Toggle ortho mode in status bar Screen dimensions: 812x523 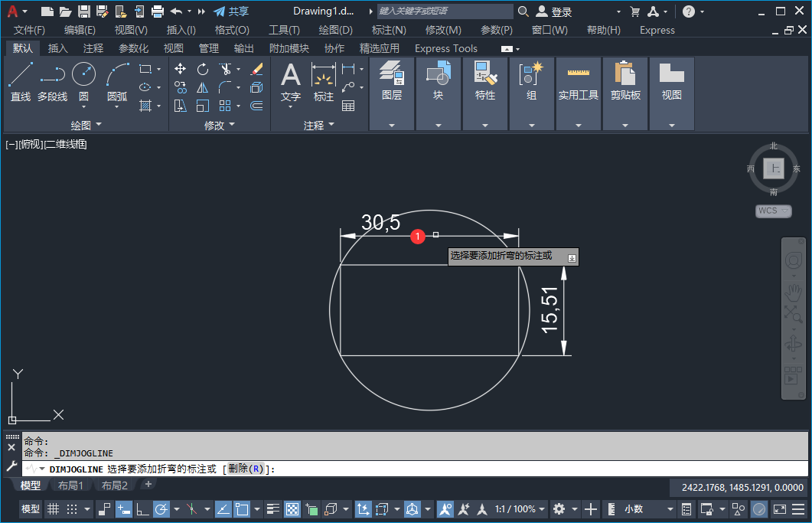click(x=142, y=509)
